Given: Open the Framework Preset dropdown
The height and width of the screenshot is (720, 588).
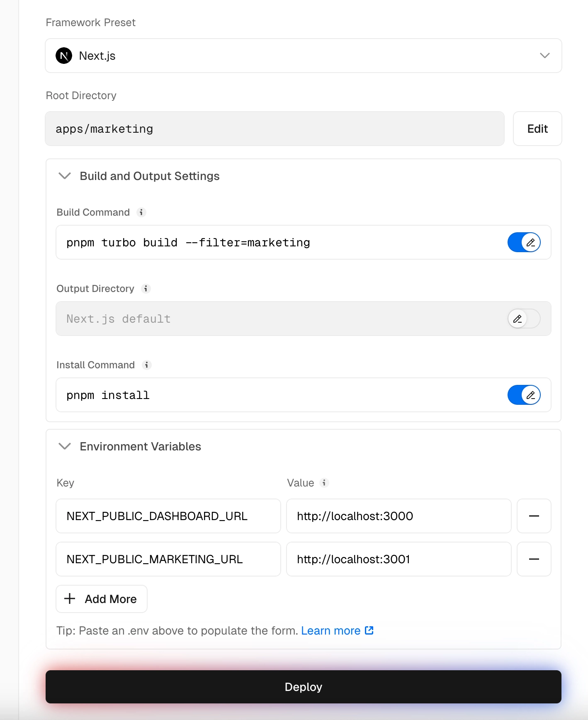Looking at the screenshot, I should point(304,56).
